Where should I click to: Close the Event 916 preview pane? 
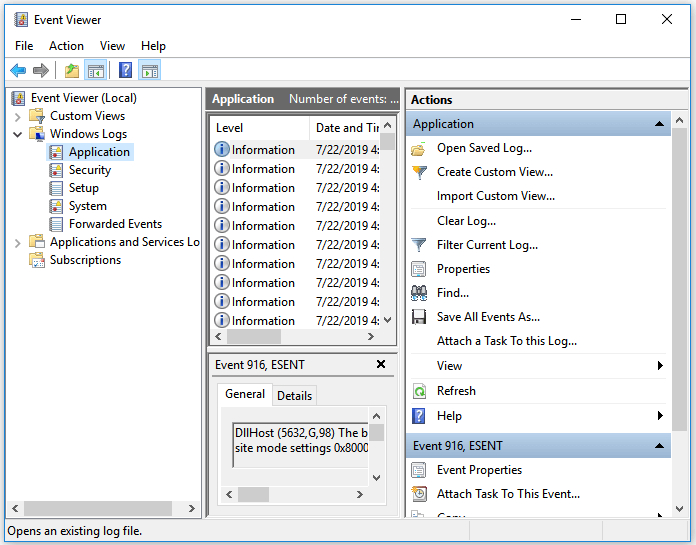click(380, 365)
